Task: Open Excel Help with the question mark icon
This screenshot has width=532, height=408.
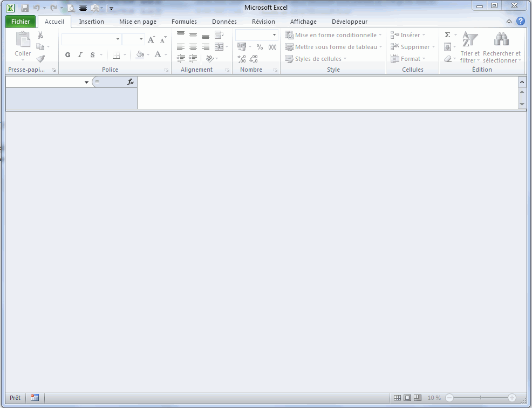Action: (520, 22)
